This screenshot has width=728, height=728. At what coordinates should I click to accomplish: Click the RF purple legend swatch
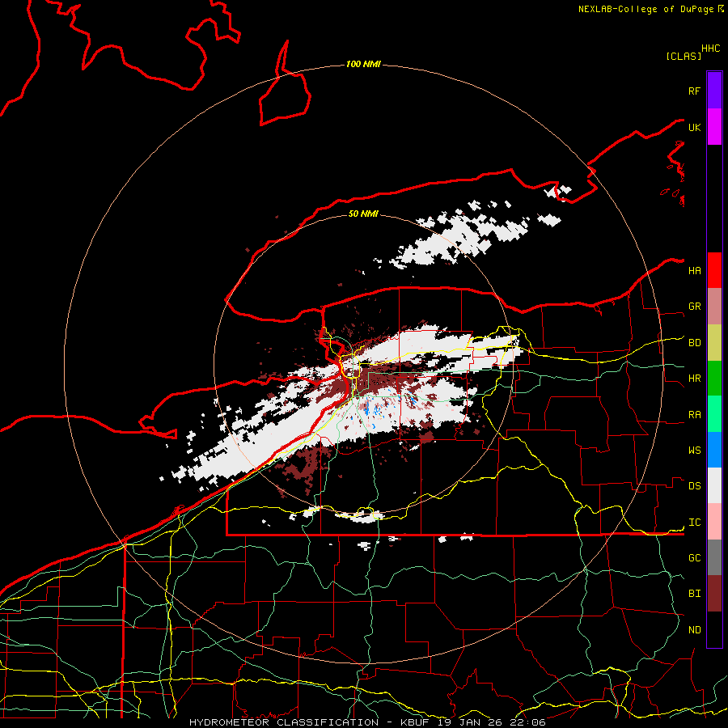click(714, 91)
